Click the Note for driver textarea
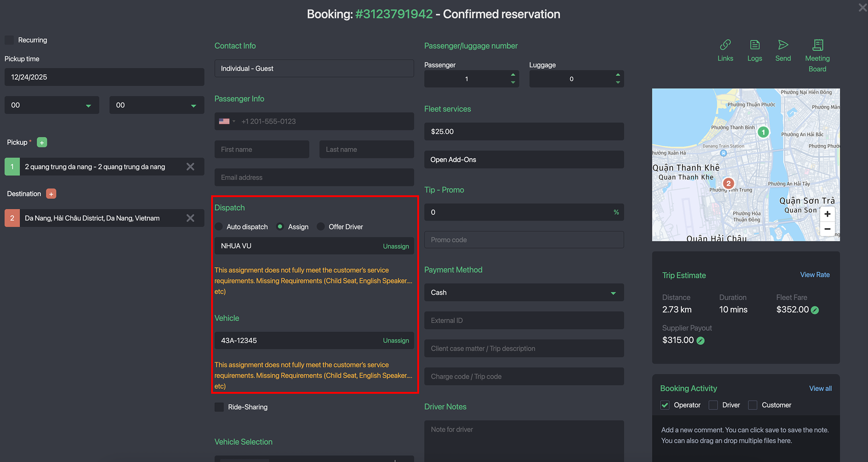The height and width of the screenshot is (462, 868). click(x=524, y=441)
